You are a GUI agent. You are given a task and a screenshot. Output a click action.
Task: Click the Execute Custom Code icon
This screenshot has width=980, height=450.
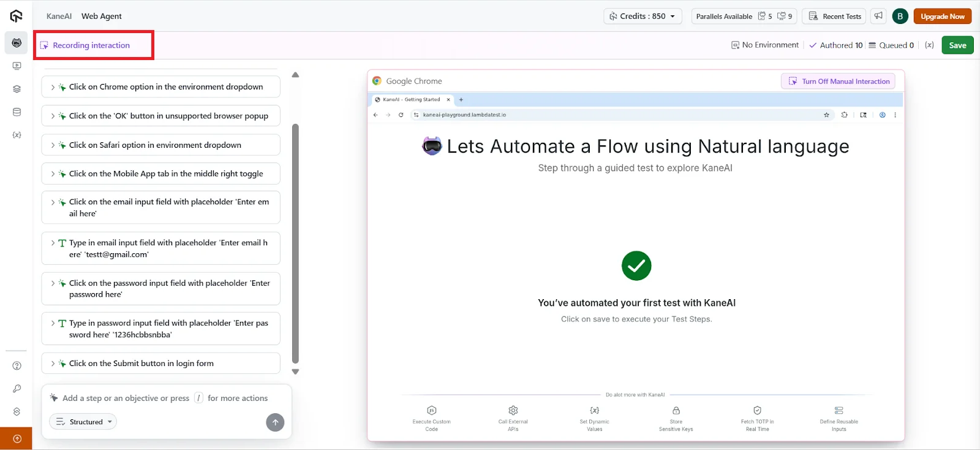tap(431, 410)
